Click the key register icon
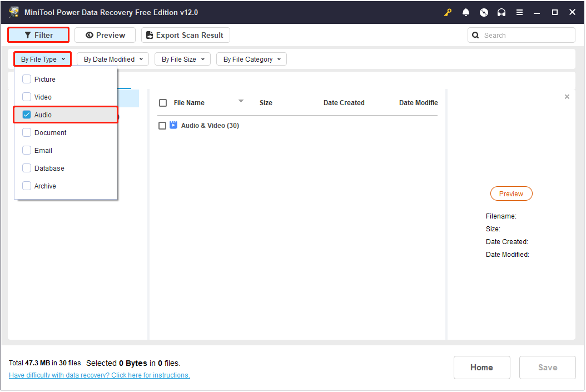The image size is (586, 392). [448, 12]
